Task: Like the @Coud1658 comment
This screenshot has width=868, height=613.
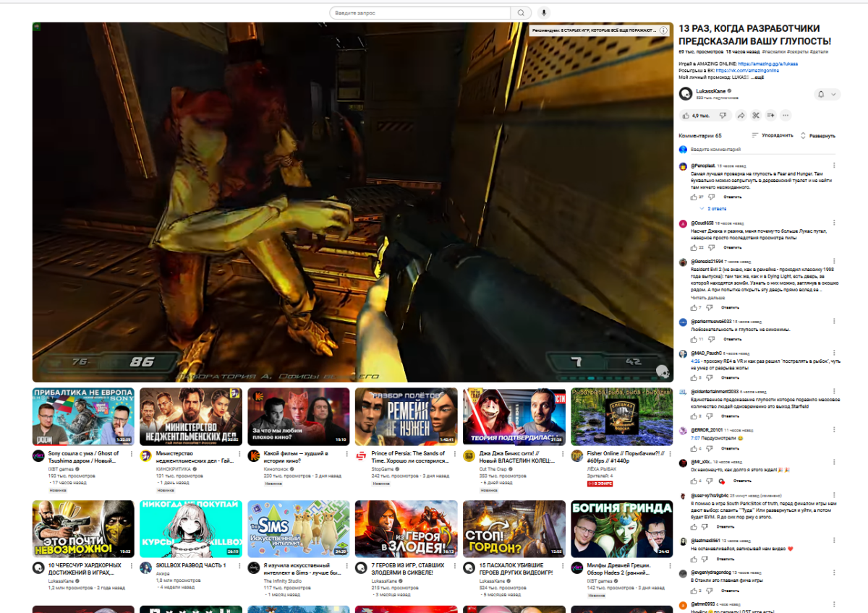Action: 694,247
